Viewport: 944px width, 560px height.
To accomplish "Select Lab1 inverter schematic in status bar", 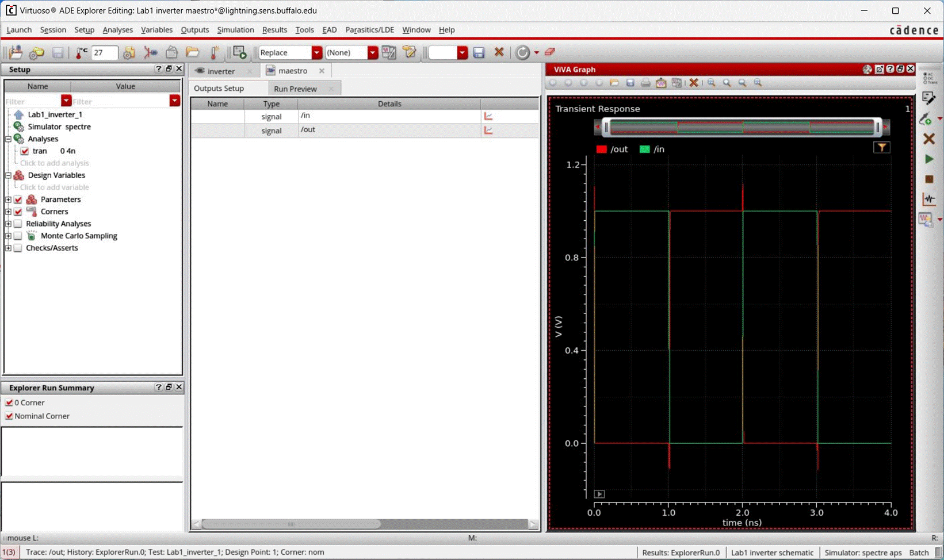I will click(772, 552).
